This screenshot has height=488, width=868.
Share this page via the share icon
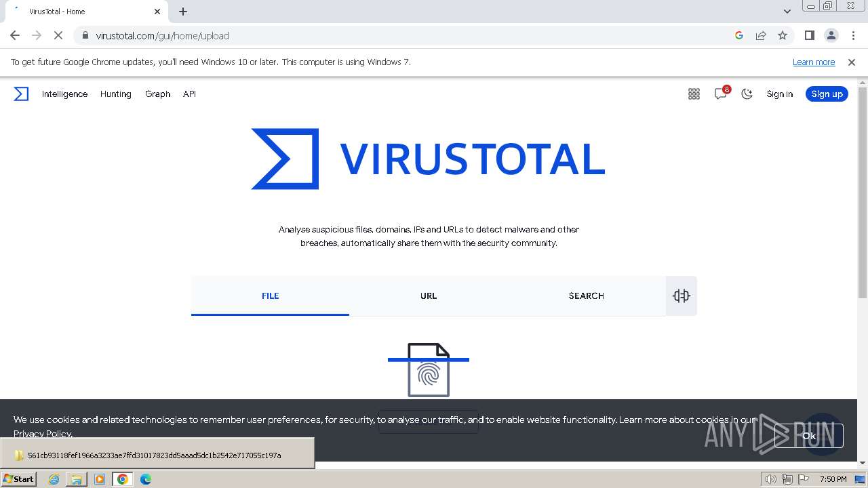pos(761,35)
